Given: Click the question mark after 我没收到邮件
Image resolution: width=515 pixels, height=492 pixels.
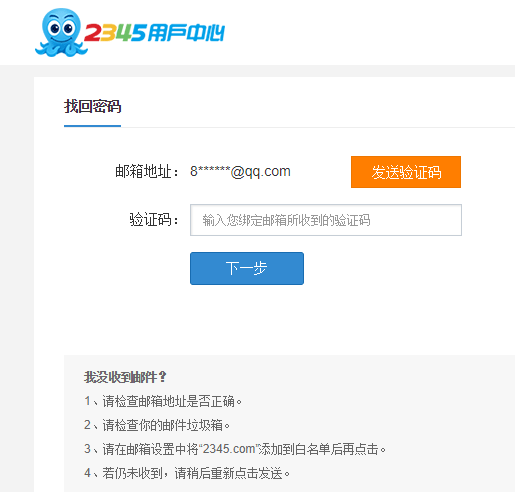Looking at the screenshot, I should click(162, 377).
